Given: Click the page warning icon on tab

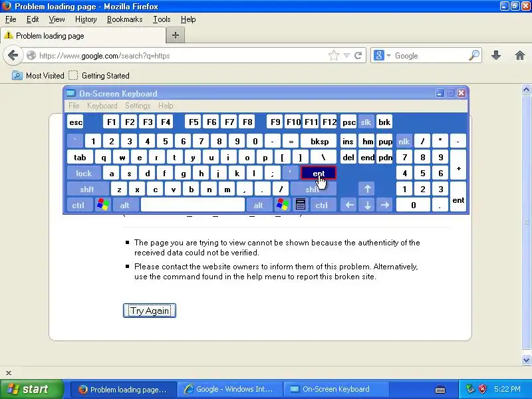Looking at the screenshot, I should pyautogui.click(x=9, y=35).
